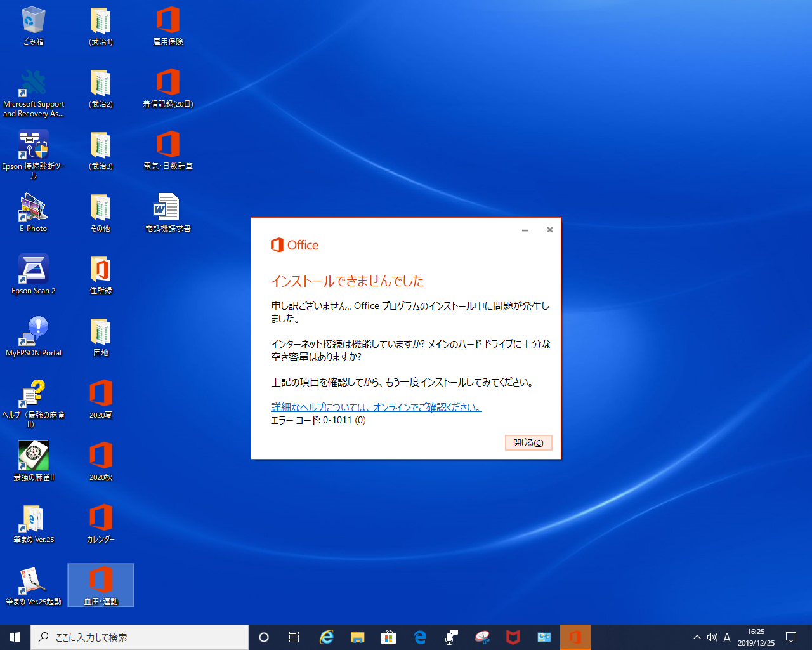The height and width of the screenshot is (650, 812).
Task: Minimize the Office error dialog
Action: (525, 230)
